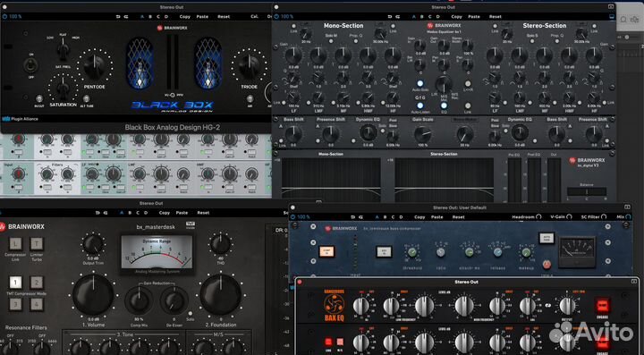Screen dimensions: 644x355
Task: Click the Mono-Section Bass Shift knob
Action: pos(293,134)
